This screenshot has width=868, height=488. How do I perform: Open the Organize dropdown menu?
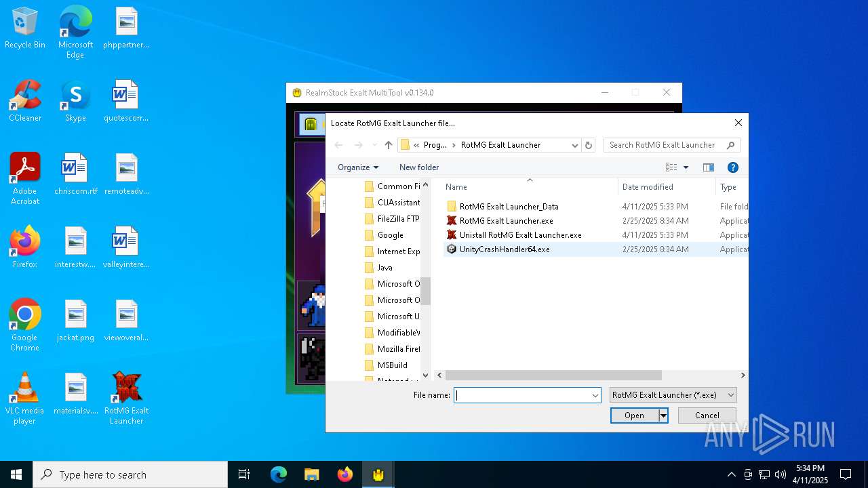[358, 167]
